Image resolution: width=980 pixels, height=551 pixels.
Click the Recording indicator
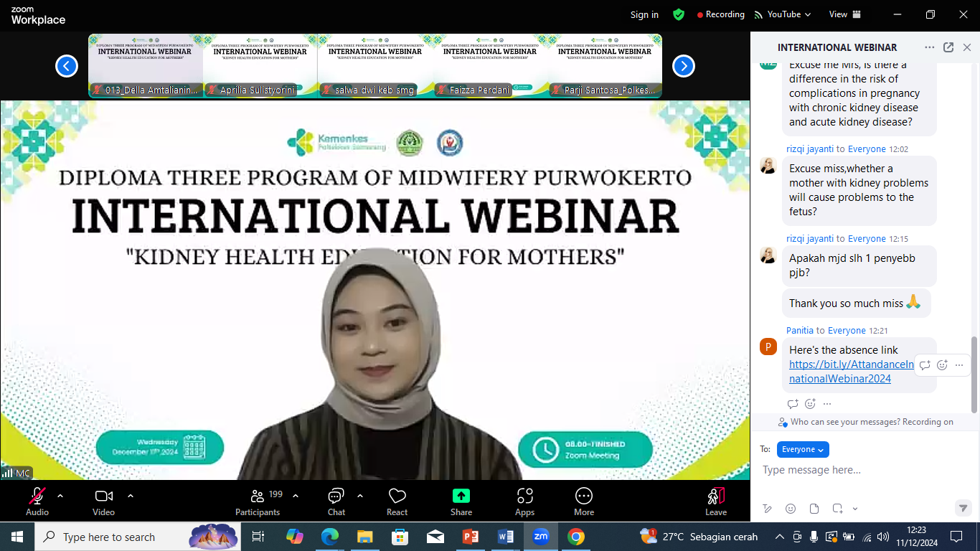coord(720,14)
